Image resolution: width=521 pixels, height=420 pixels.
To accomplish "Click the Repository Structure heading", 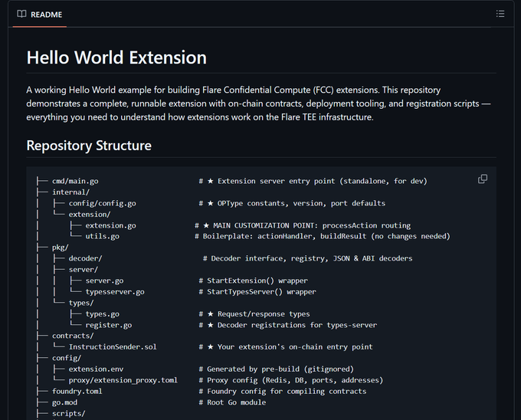I will point(89,146).
